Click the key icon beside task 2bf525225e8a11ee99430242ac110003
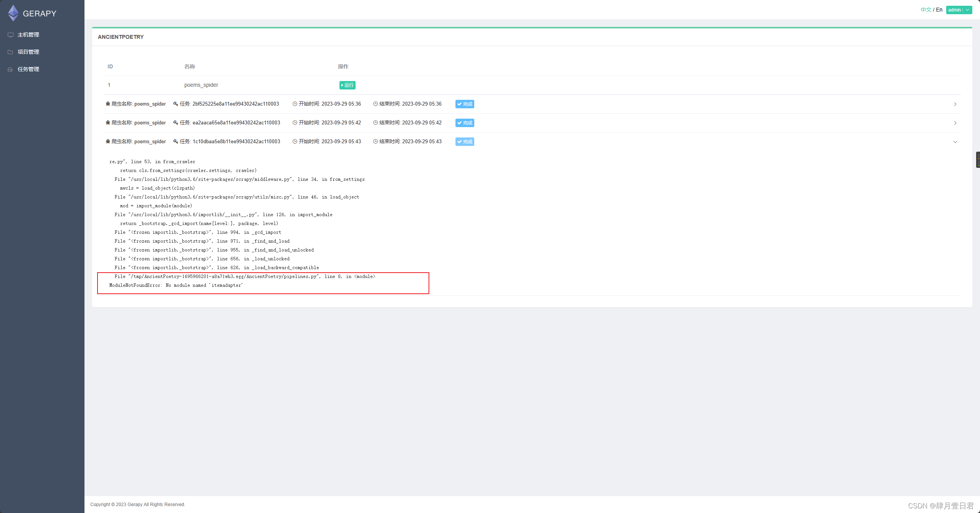The image size is (980, 513). pyautogui.click(x=176, y=104)
